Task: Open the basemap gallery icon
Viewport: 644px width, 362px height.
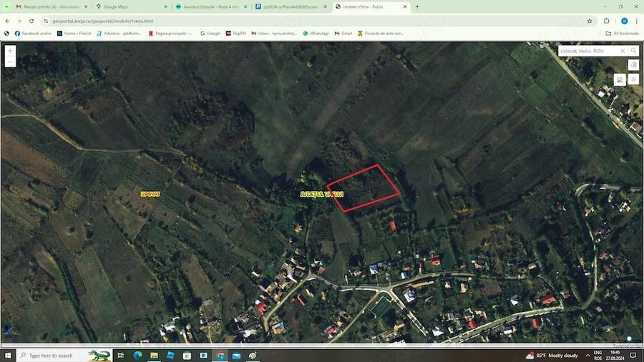Action: coord(620,79)
